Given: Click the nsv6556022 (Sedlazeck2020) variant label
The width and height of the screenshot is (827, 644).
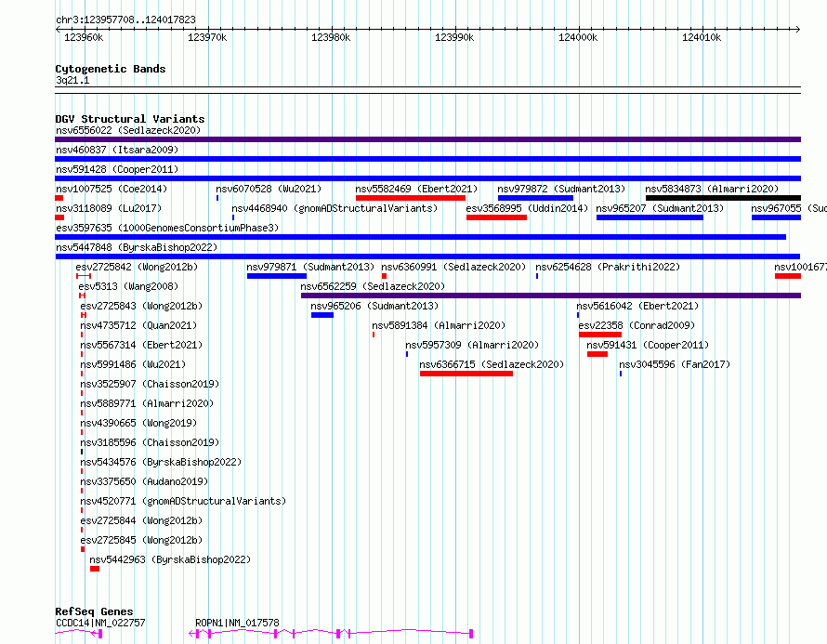Looking at the screenshot, I should pos(128,130).
